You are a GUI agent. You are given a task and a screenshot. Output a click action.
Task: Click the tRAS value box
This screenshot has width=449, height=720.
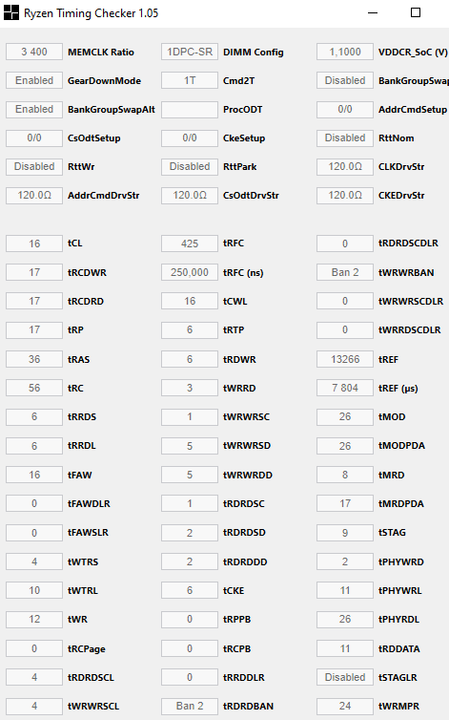click(34, 359)
